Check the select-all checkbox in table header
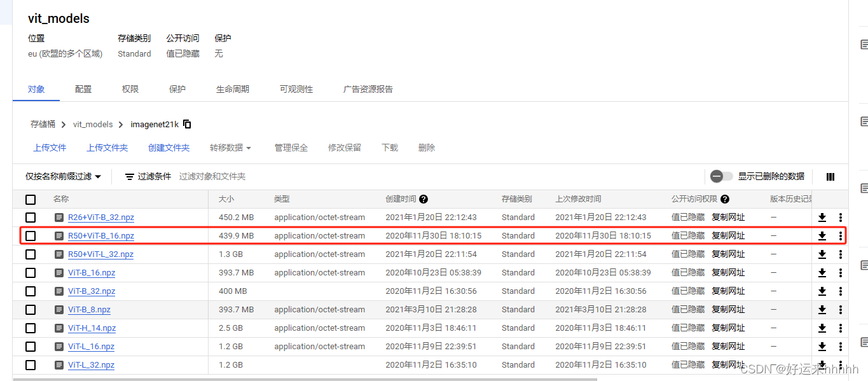868x381 pixels. click(x=30, y=198)
